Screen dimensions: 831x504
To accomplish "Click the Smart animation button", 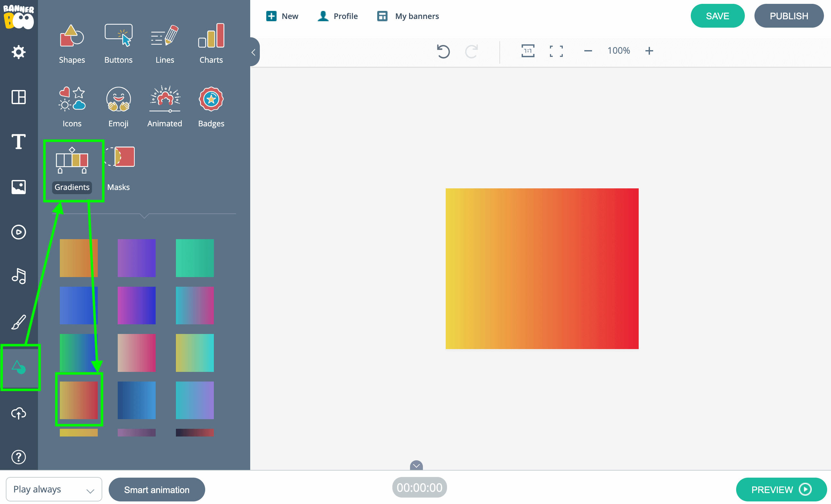I will point(157,490).
